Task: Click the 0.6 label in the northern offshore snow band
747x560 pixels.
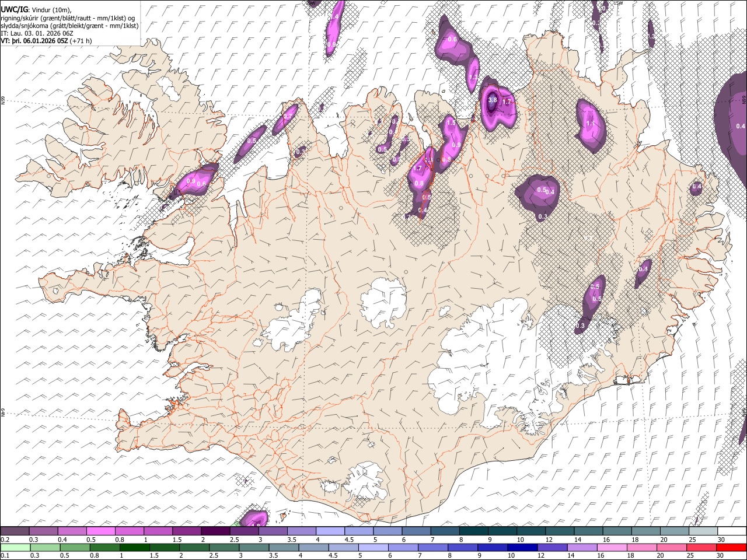Action: tap(452, 39)
